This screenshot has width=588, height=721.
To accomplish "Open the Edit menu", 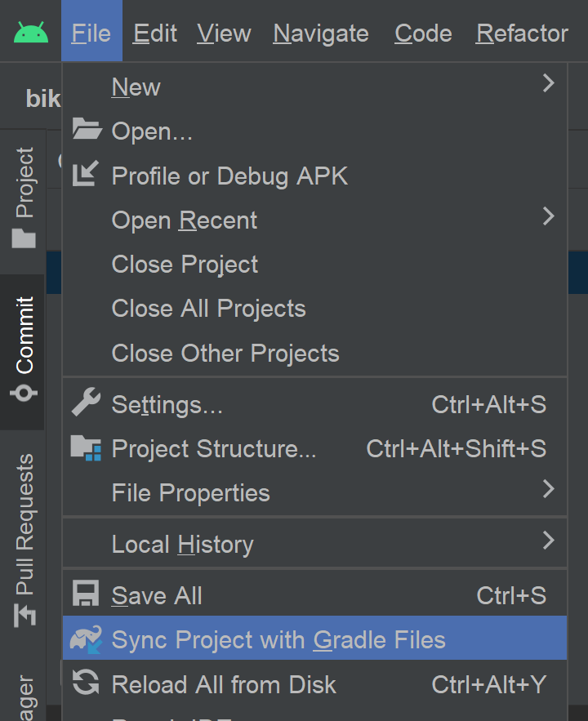I will pyautogui.click(x=155, y=33).
